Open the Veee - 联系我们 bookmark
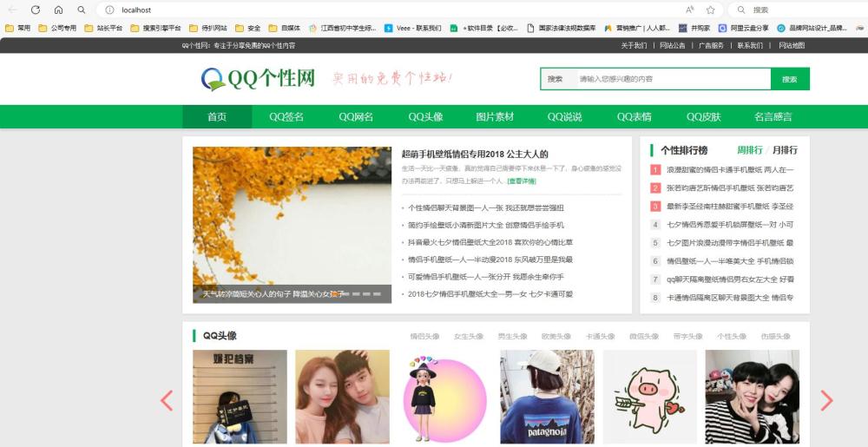 pos(413,28)
